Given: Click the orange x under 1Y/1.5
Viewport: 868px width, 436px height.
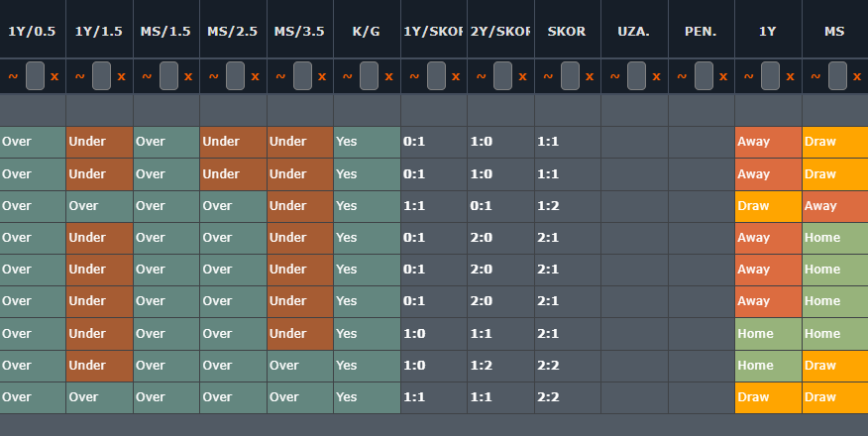Looking at the screenshot, I should tap(121, 76).
